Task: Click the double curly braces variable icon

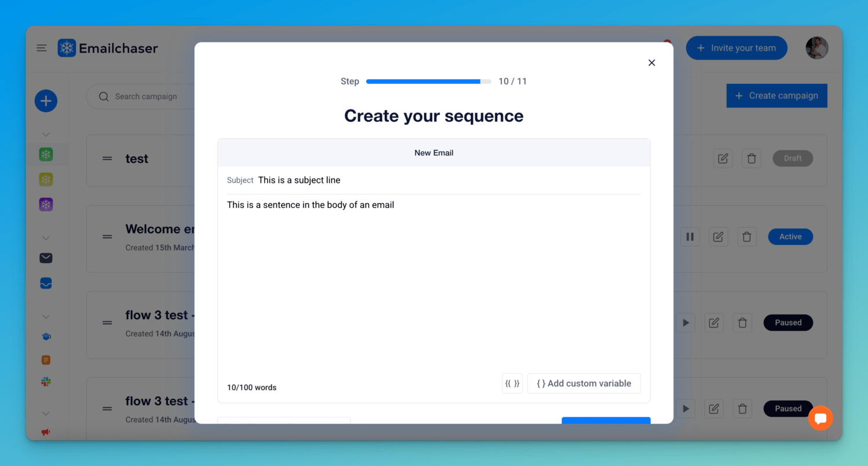Action: 512,383
